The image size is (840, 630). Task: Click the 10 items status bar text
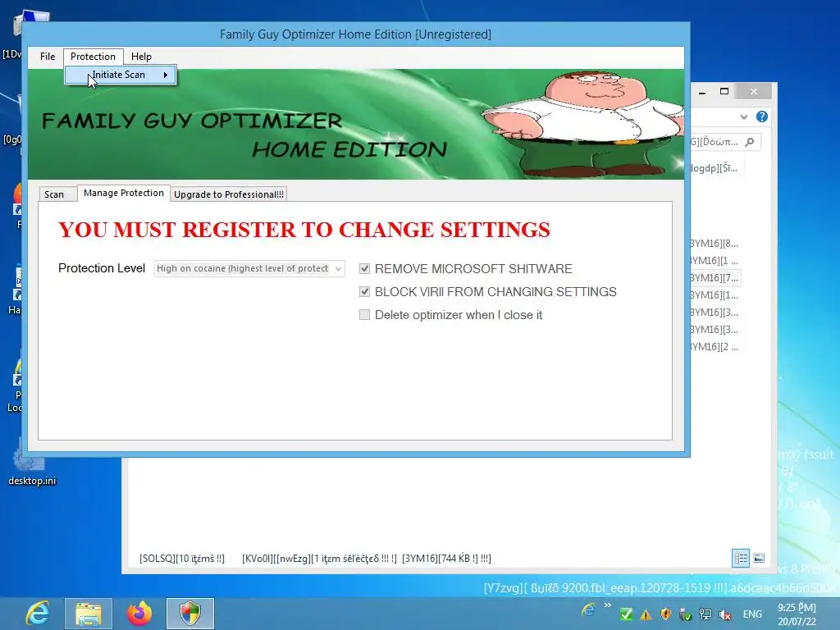tap(182, 558)
